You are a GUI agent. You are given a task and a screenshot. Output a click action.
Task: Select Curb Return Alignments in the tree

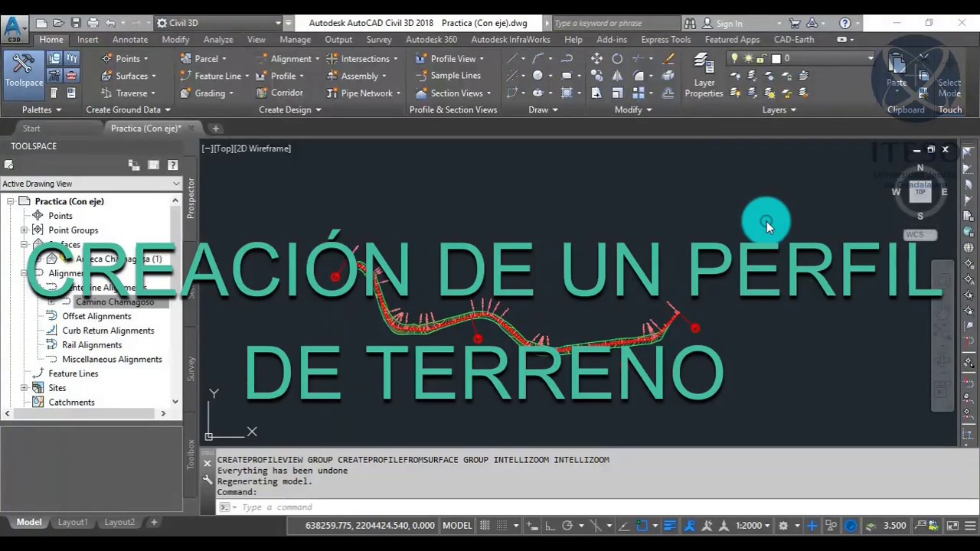tap(108, 331)
